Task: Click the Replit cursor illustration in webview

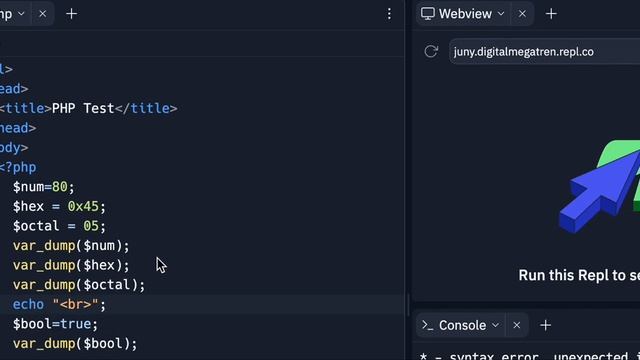Action: point(599,187)
